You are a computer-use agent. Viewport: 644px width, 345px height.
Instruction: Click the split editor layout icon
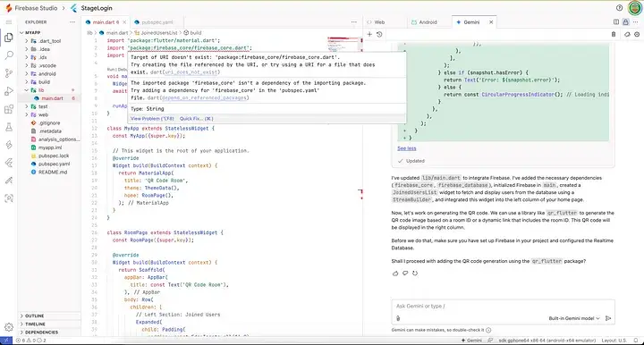[x=616, y=22]
